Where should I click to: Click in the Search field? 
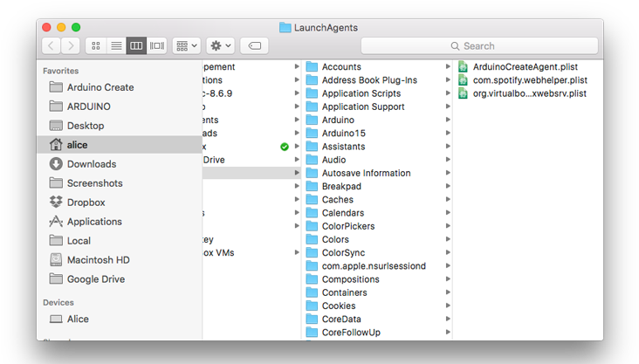pos(479,46)
